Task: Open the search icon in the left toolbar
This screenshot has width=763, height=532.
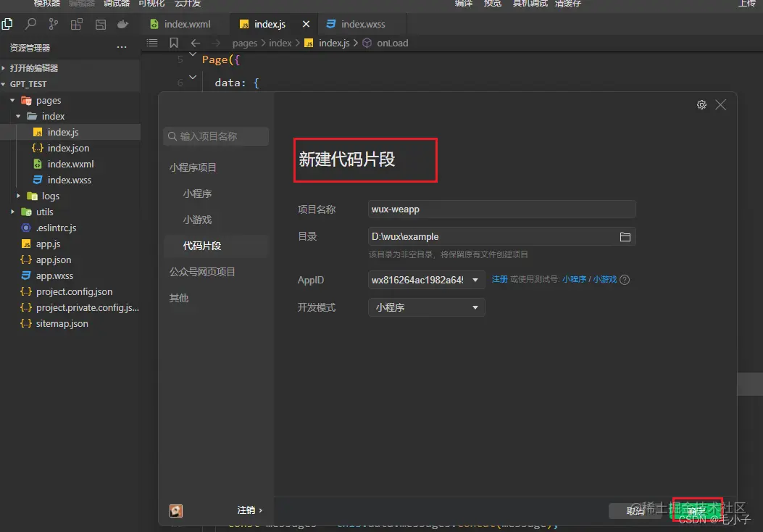Action: pos(29,24)
